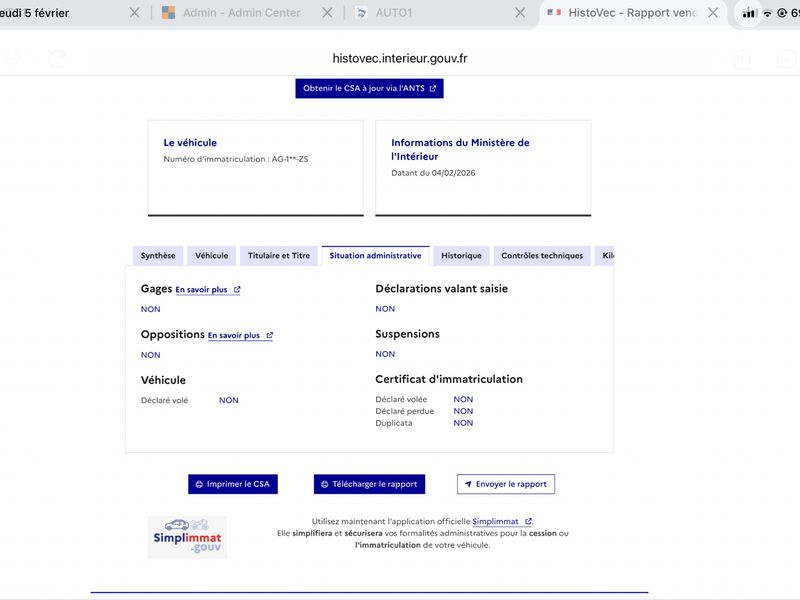The image size is (800, 600).
Task: Click the Admin Center tab favicon
Action: (168, 13)
